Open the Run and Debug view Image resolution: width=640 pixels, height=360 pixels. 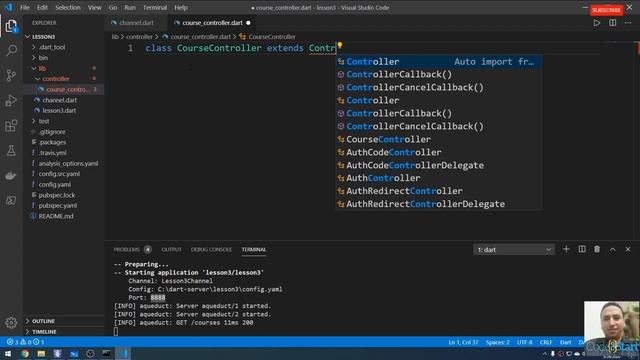(11, 100)
